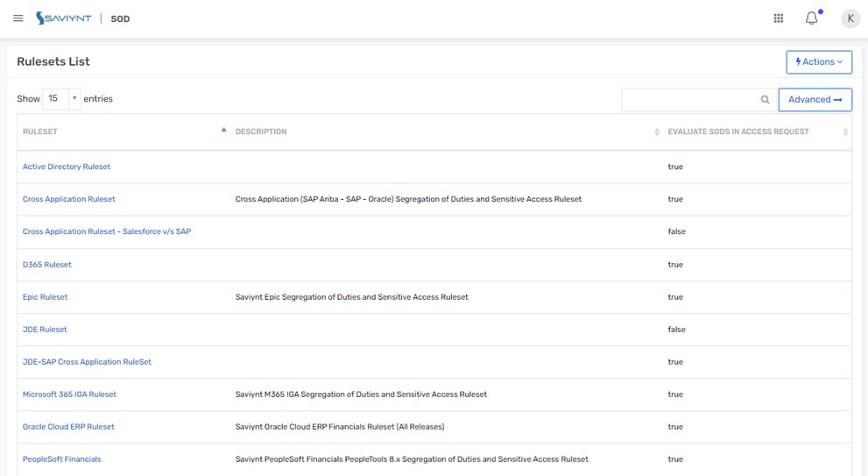Open JDE-SAP Cross Application RuleSet
The width and height of the screenshot is (868, 476).
87,362
